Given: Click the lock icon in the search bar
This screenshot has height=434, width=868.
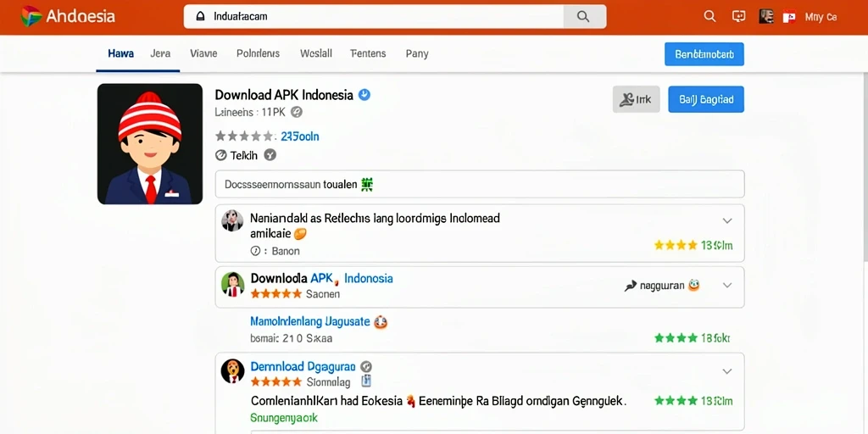Looking at the screenshot, I should tap(200, 17).
